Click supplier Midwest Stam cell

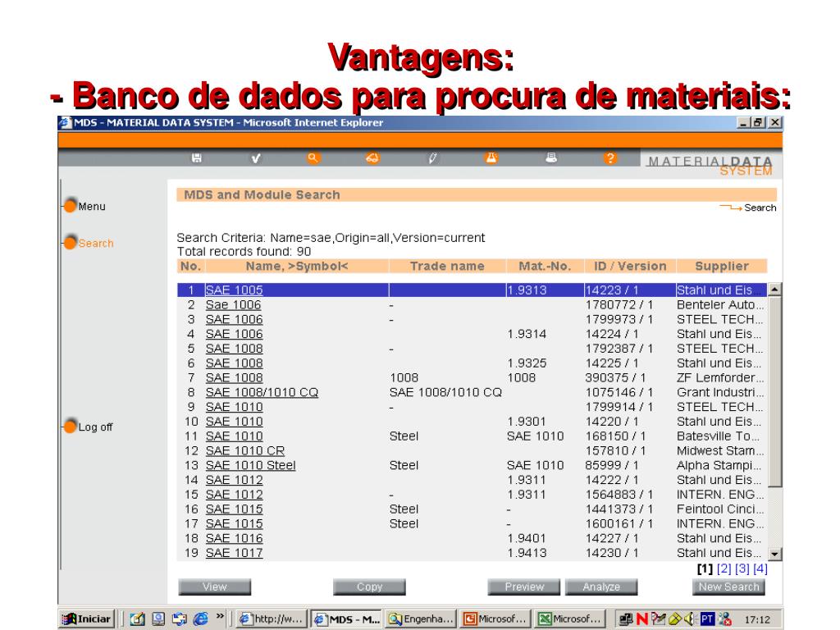[x=720, y=450]
